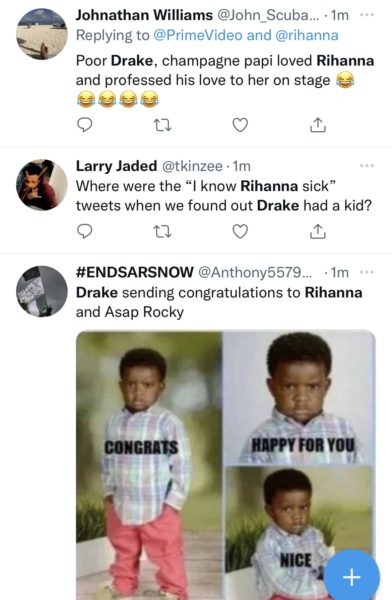Open more options for Johnathan Williams' tweet

tap(367, 15)
